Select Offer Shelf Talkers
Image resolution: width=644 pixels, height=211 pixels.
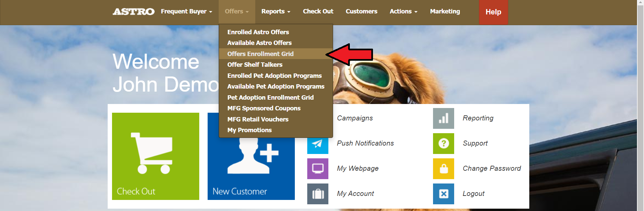click(275, 65)
